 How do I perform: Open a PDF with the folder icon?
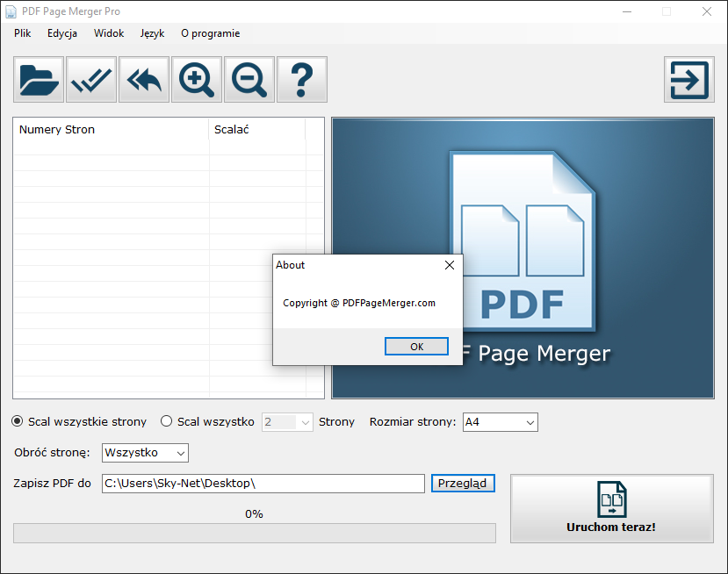39,79
